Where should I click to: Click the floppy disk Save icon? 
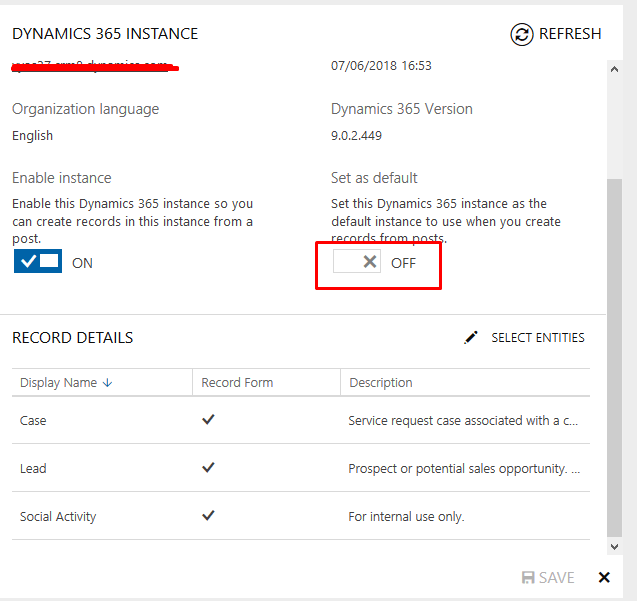tap(528, 577)
